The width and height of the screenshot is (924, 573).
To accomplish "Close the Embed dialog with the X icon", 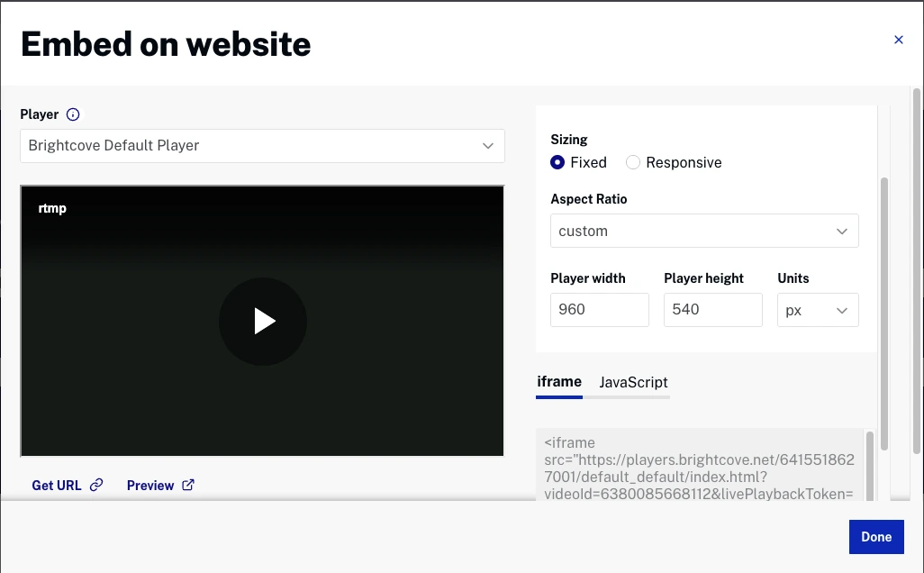I will click(898, 40).
